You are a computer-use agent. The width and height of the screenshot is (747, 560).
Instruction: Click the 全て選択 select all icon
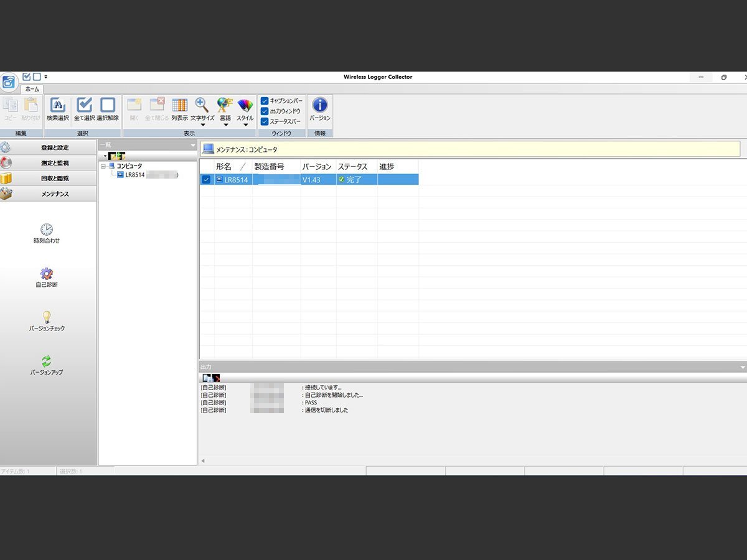84,106
